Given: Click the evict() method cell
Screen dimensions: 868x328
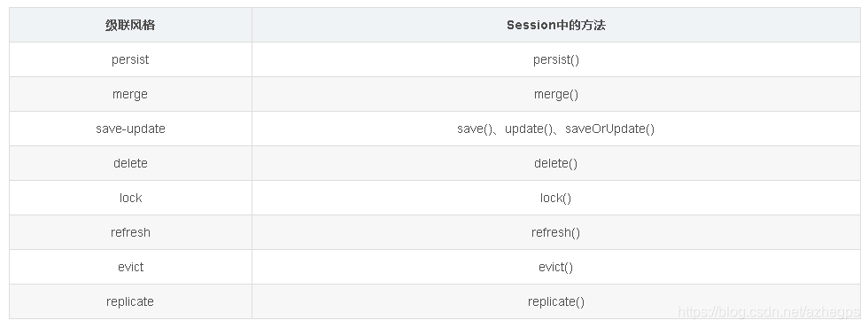Looking at the screenshot, I should pyautogui.click(x=556, y=267).
